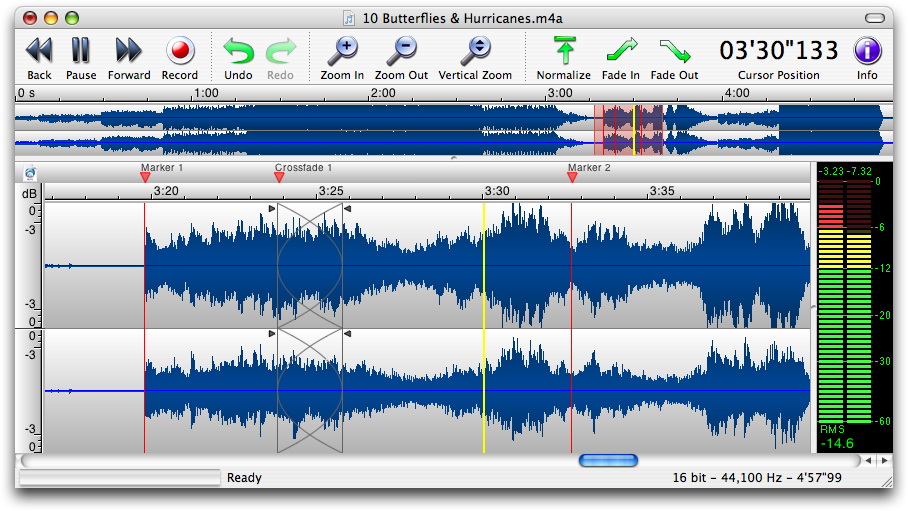This screenshot has height=511, width=908.
Task: Select the Marker 1 triangle
Action: tap(145, 177)
